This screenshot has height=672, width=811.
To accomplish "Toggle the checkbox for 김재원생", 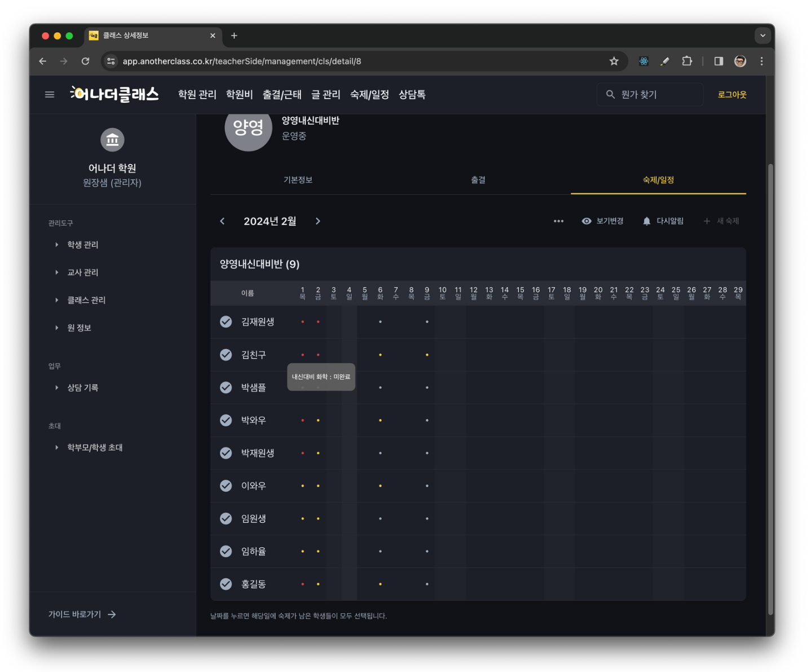I will [x=226, y=322].
